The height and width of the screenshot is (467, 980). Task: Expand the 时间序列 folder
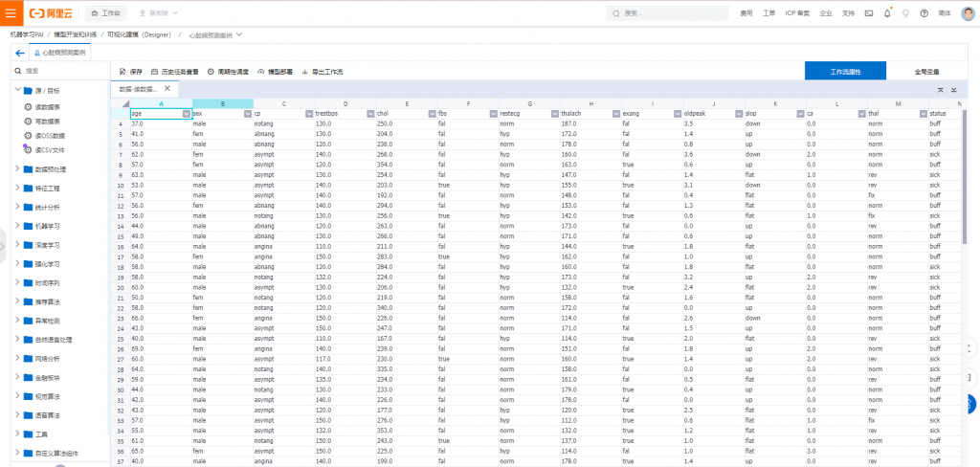click(x=18, y=282)
